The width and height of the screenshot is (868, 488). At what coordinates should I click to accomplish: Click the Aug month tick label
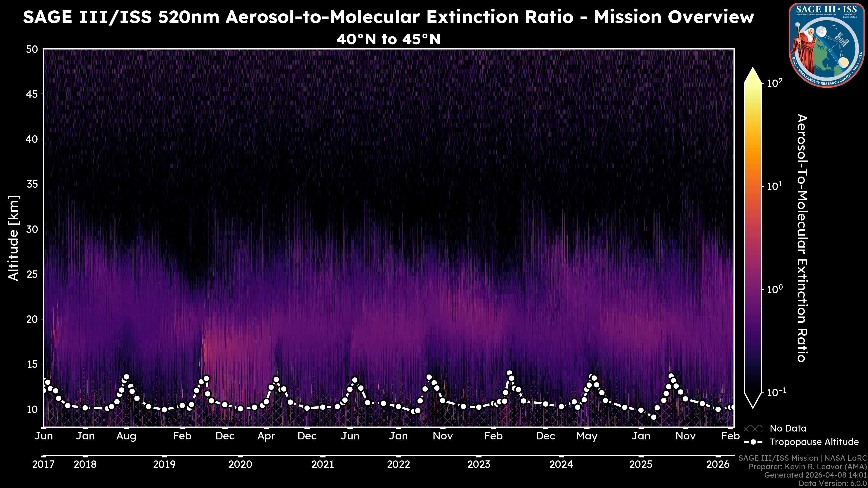tap(126, 436)
